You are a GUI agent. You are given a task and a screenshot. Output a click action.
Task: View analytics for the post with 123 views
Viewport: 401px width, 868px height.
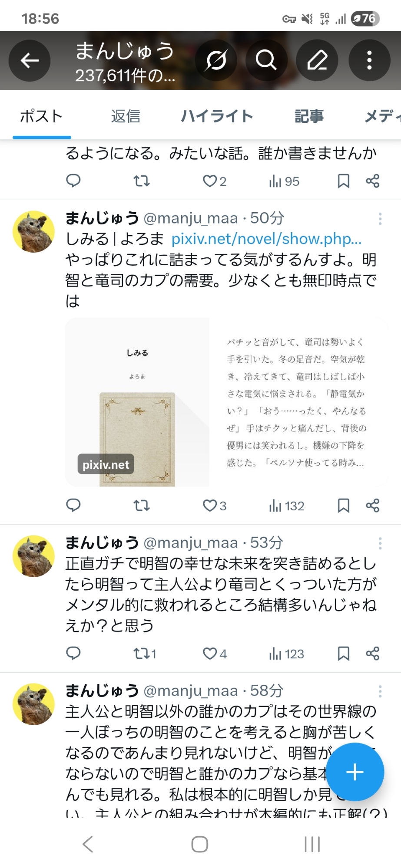pyautogui.click(x=286, y=654)
